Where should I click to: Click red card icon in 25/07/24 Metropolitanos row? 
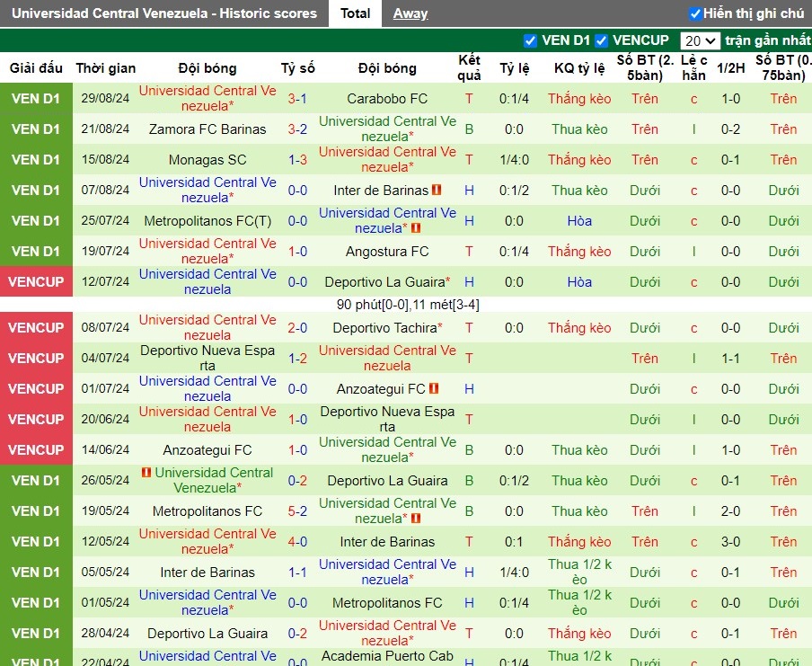click(x=415, y=228)
